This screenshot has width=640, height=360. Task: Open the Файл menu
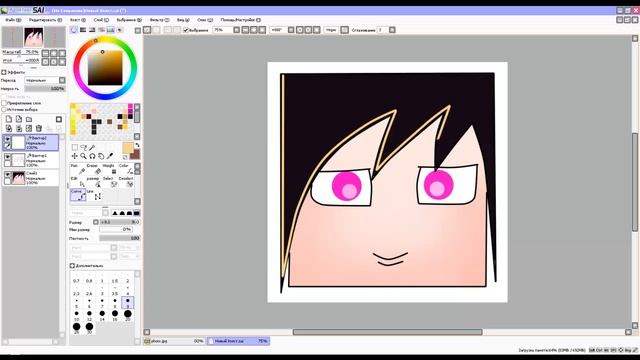click(x=13, y=20)
